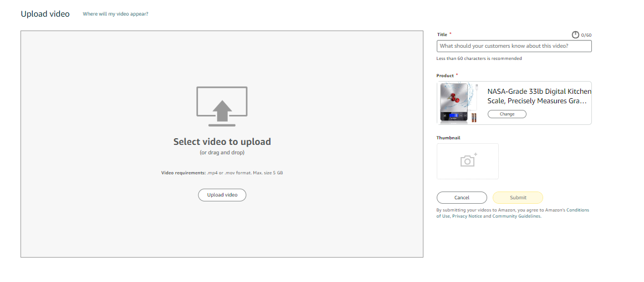Click the Product field label
Image resolution: width=644 pixels, height=282 pixels.
click(445, 75)
